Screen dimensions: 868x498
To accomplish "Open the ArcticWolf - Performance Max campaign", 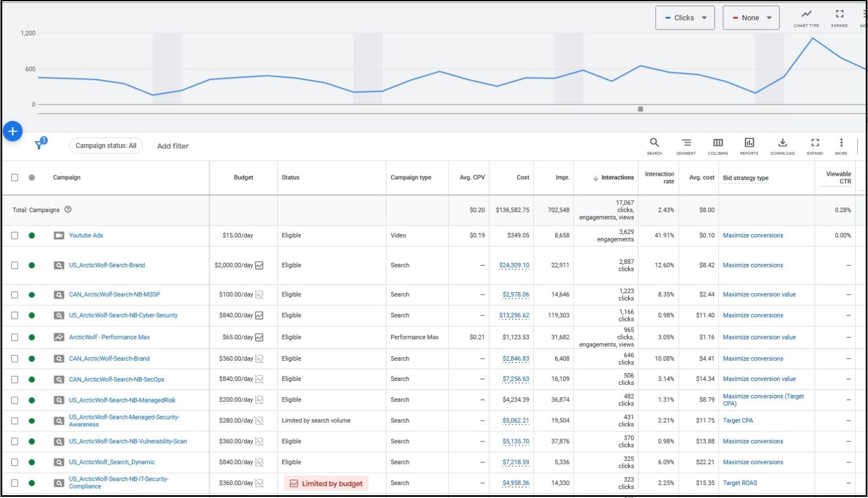I will pos(109,337).
